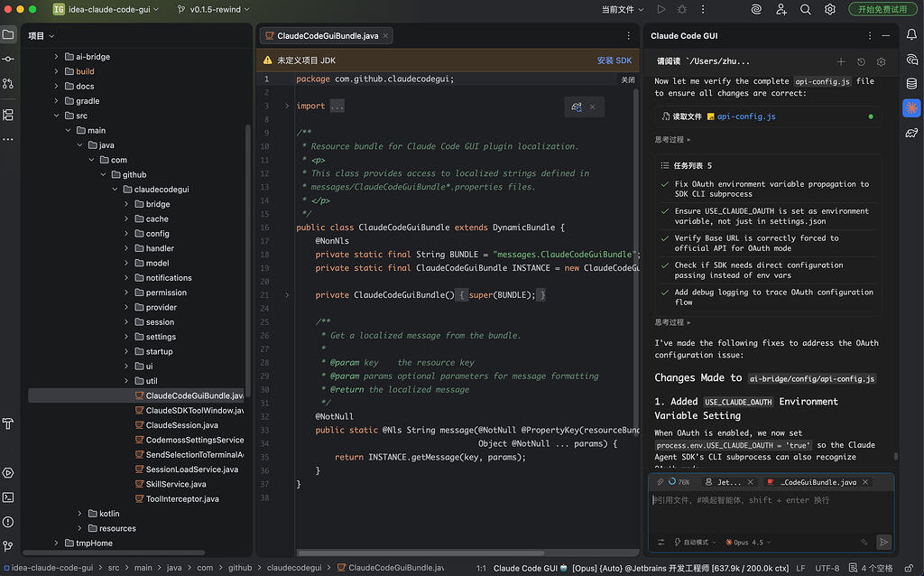Viewport: 924px width, 576px height.
Task: Open the Structure tool window
Action: pos(8,115)
